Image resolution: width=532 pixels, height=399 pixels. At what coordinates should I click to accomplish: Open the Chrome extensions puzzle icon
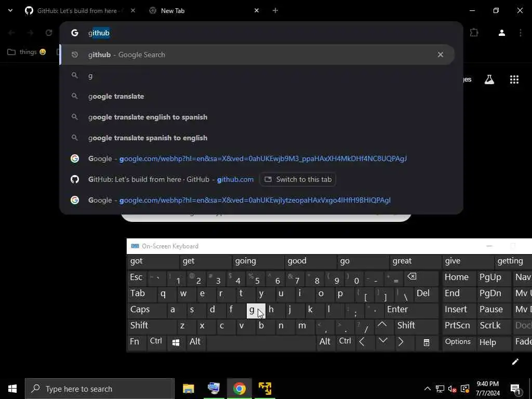tap(474, 33)
